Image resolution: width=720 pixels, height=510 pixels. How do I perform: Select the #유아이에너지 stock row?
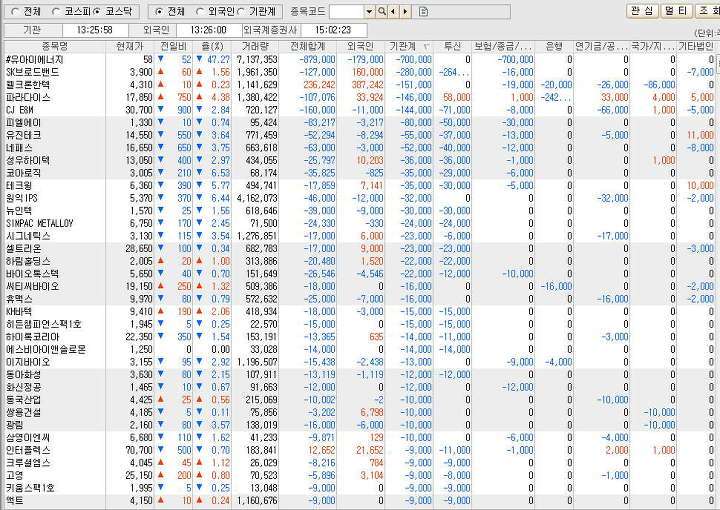[360, 60]
